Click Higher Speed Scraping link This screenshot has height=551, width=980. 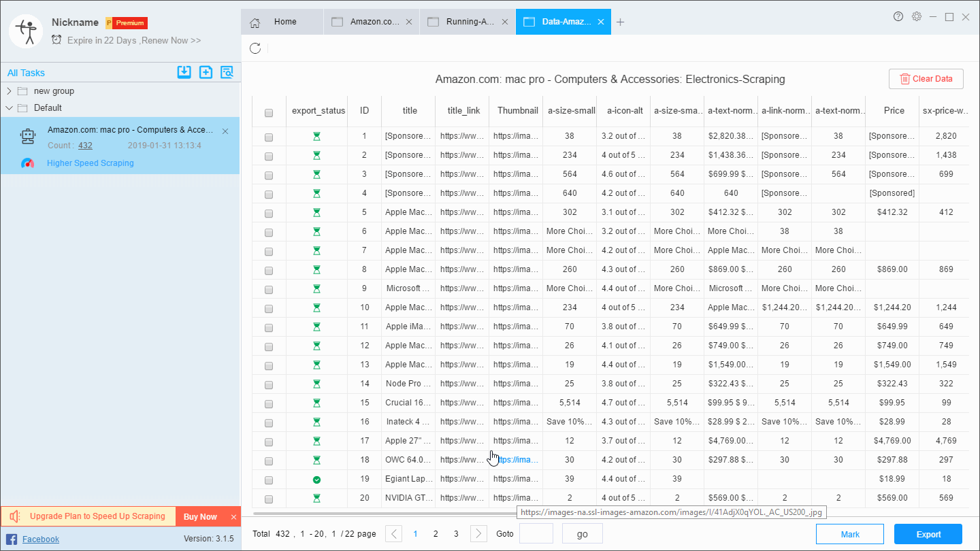91,163
